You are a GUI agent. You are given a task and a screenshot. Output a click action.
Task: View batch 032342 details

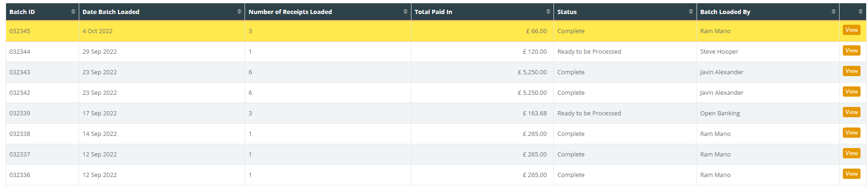coord(851,92)
